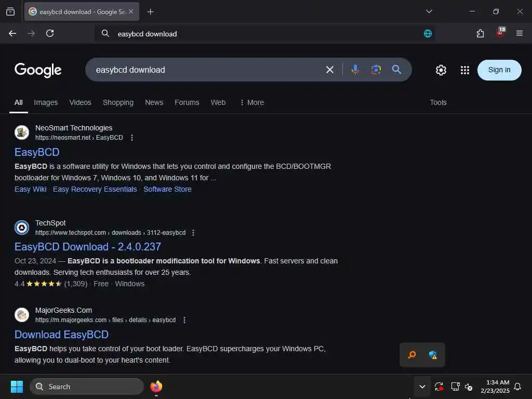
Task: Reload the current page
Action: [x=50, y=33]
